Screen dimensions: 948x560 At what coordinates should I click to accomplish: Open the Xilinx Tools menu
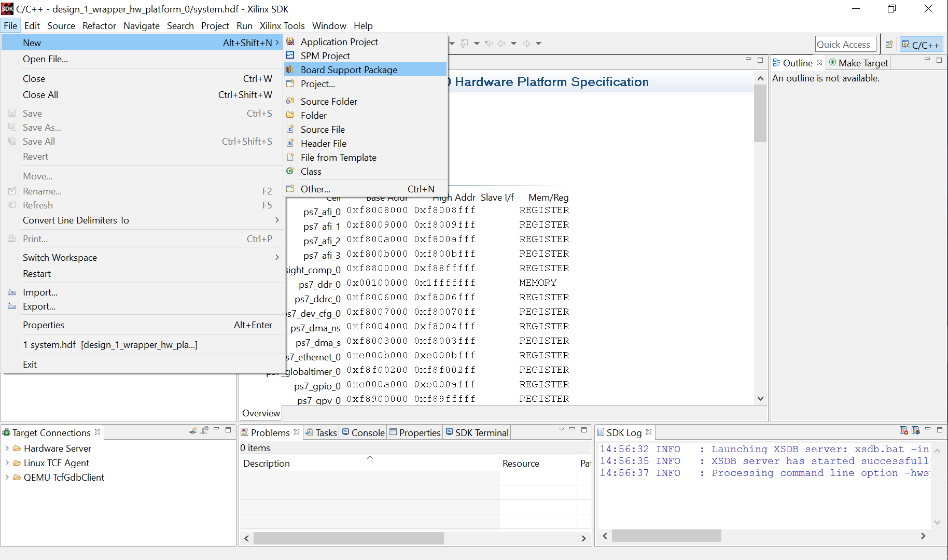pyautogui.click(x=282, y=25)
